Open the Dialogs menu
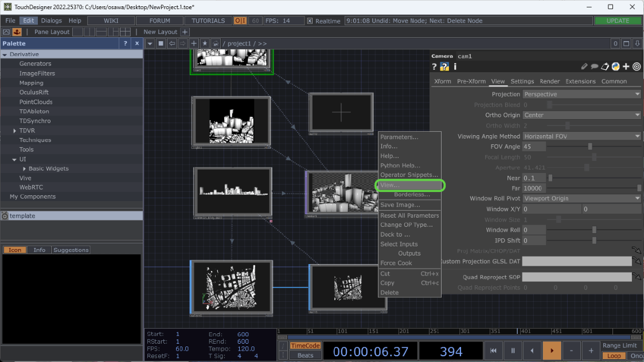The width and height of the screenshot is (644, 362). point(52,21)
